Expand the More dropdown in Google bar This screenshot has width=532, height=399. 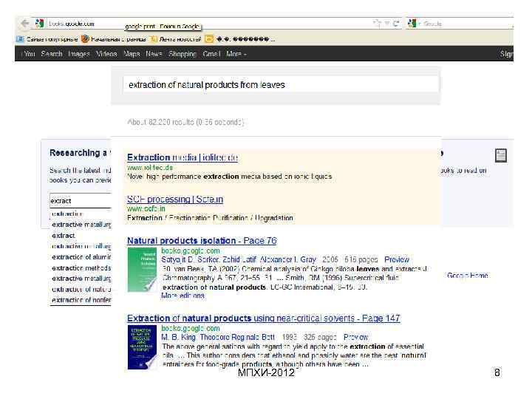click(236, 54)
